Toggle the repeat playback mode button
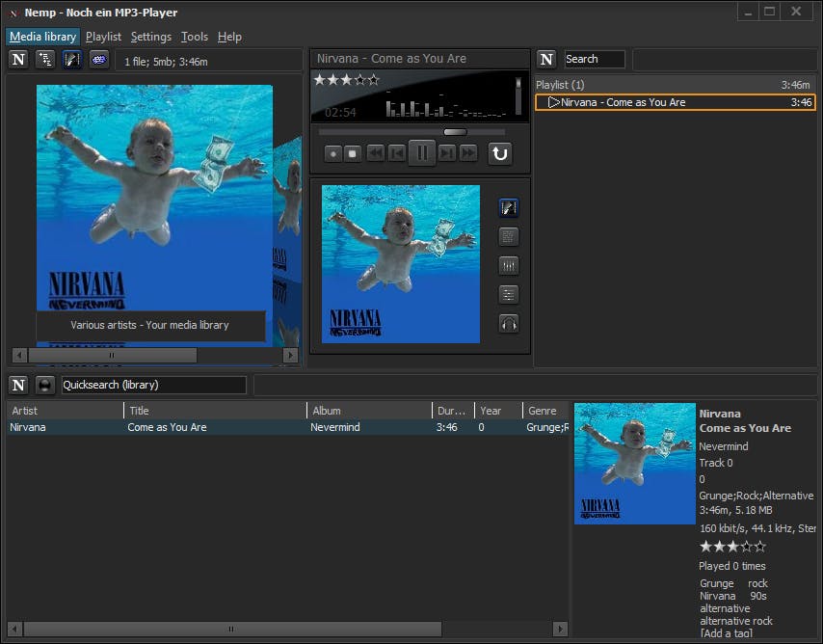The height and width of the screenshot is (644, 823). (x=499, y=153)
